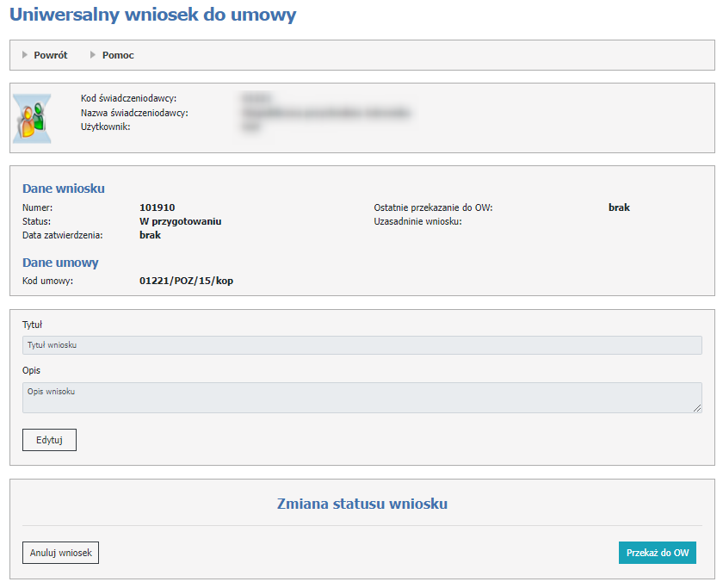Click the Zmiana statusu wniosku heading
723x588 pixels.
pyautogui.click(x=361, y=504)
